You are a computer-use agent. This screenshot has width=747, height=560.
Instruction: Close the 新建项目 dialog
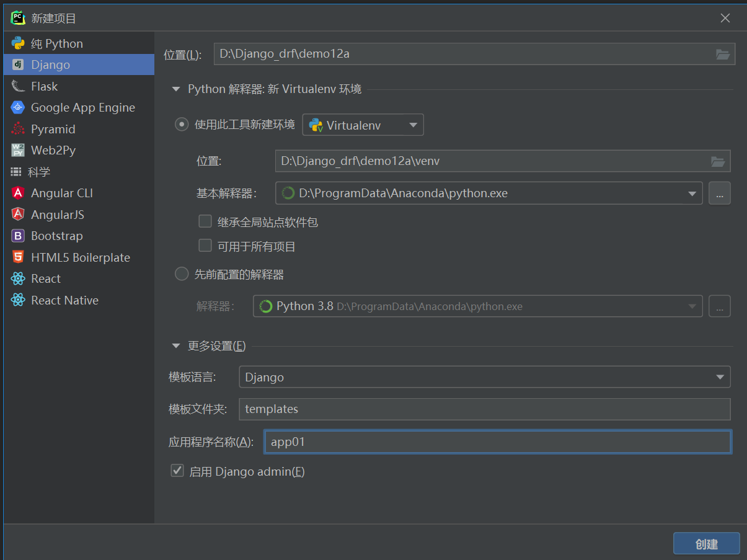pyautogui.click(x=725, y=18)
